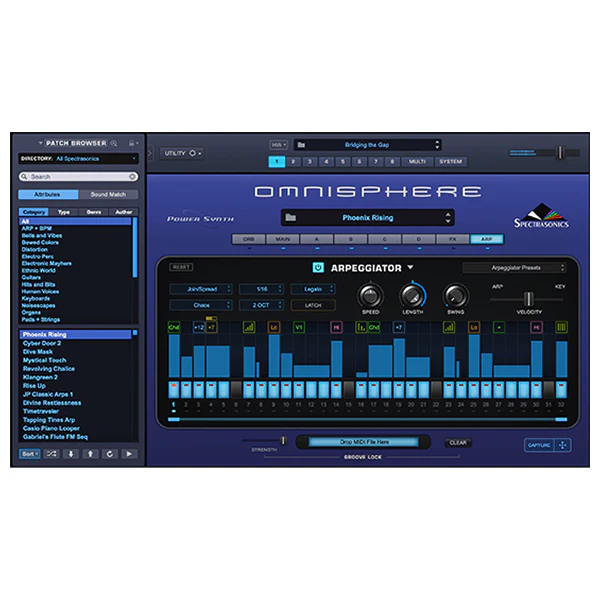Click the Patch Browser magnifier zoom icon

coord(114,143)
